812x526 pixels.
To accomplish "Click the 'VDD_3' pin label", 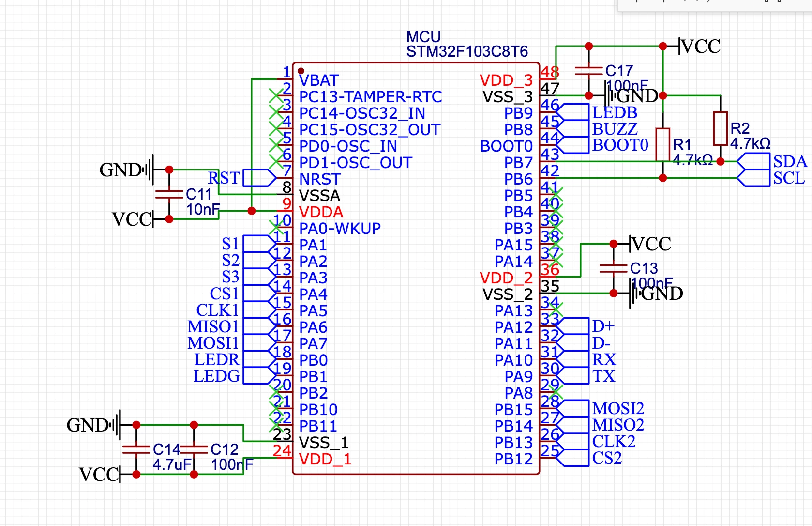I will [x=506, y=80].
